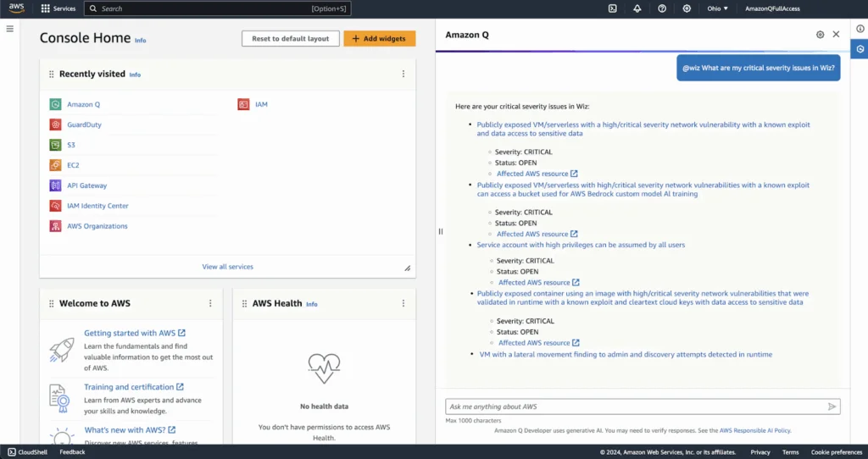Click Terms footer link

(x=791, y=452)
